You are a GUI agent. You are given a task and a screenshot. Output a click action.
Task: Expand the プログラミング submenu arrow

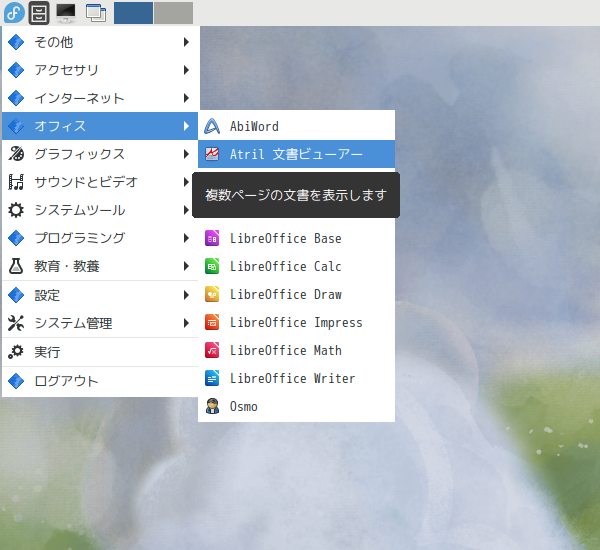(186, 238)
